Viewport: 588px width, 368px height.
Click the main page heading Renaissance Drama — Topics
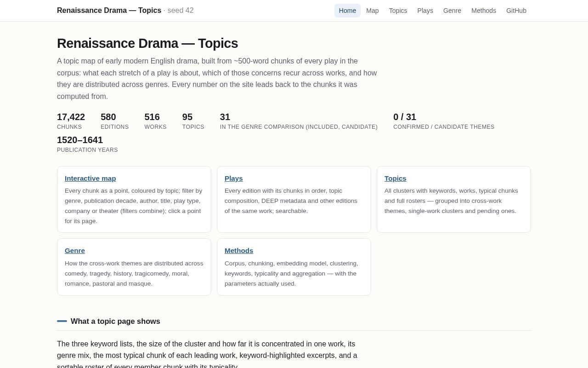pyautogui.click(x=147, y=43)
